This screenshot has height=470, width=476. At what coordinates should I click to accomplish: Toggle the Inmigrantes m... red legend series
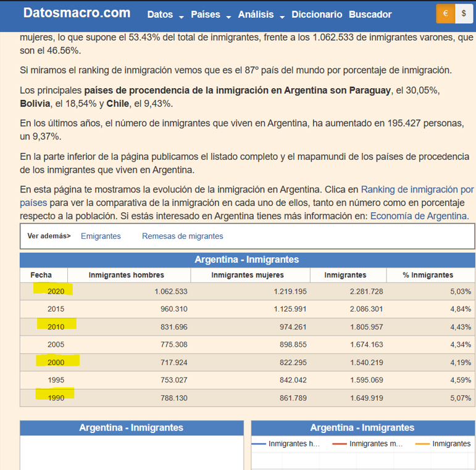click(x=367, y=443)
